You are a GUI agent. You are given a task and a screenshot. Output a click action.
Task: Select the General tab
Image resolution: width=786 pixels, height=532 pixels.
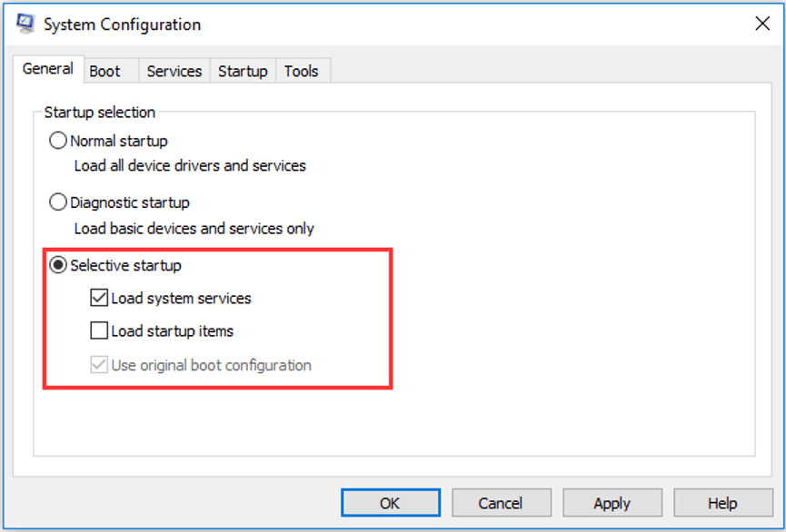click(48, 69)
